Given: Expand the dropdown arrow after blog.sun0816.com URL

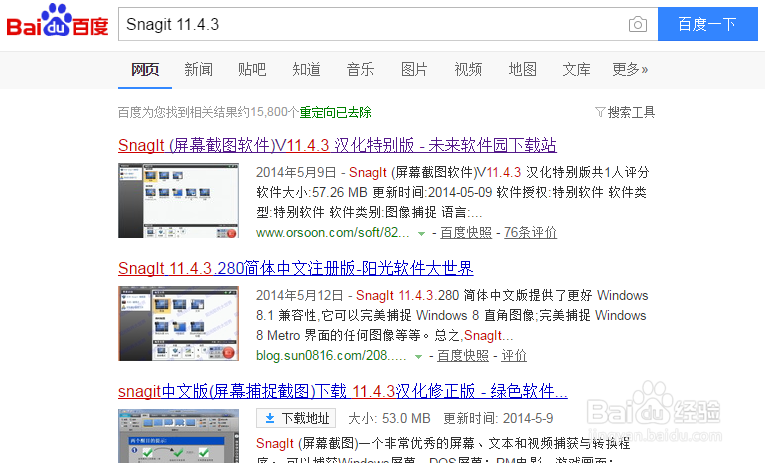Looking at the screenshot, I should tap(418, 357).
